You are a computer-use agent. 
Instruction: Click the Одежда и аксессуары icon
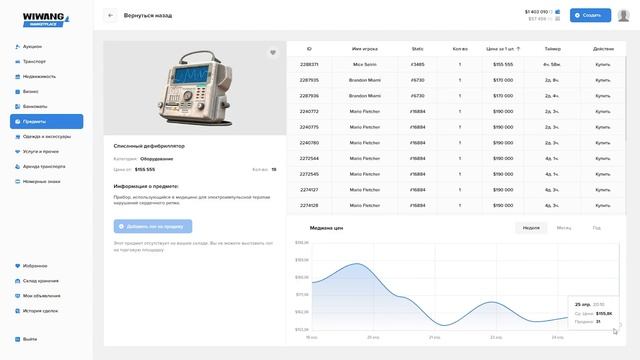18,137
